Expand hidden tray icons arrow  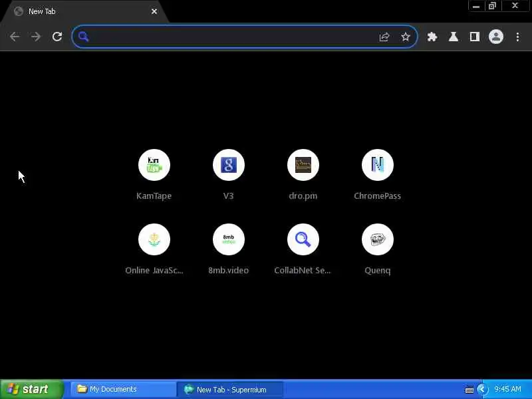click(x=481, y=389)
